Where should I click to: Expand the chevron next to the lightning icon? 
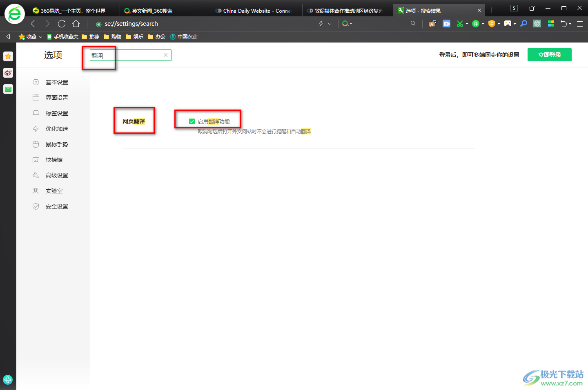330,24
